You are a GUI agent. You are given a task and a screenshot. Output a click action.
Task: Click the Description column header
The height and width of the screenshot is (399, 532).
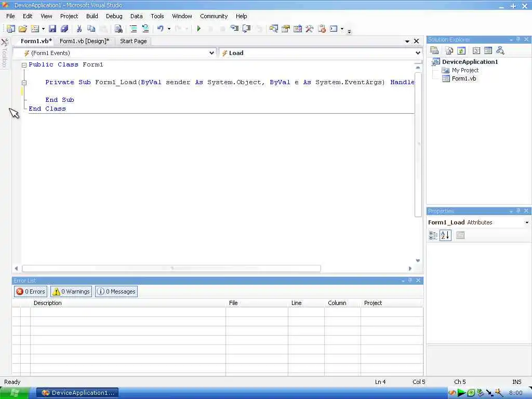coord(128,303)
